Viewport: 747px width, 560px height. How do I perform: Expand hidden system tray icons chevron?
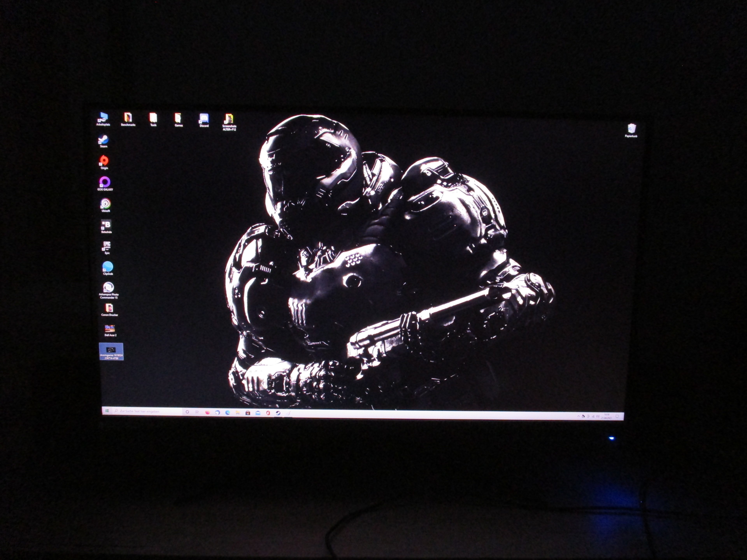[579, 416]
